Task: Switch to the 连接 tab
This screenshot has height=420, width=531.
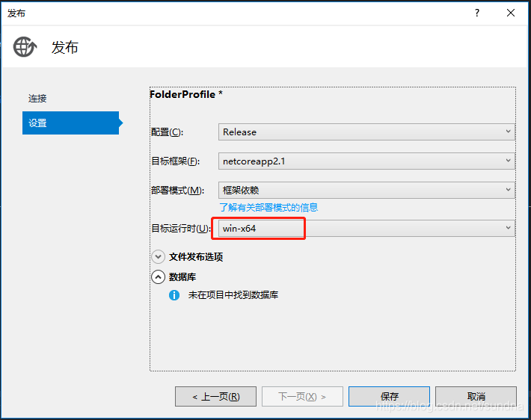Action: pos(38,99)
